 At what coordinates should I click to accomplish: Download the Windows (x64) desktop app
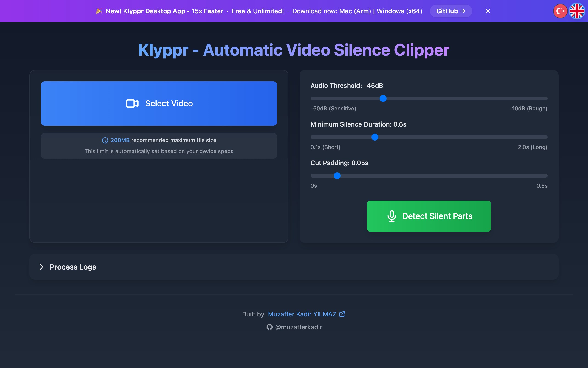[399, 11]
